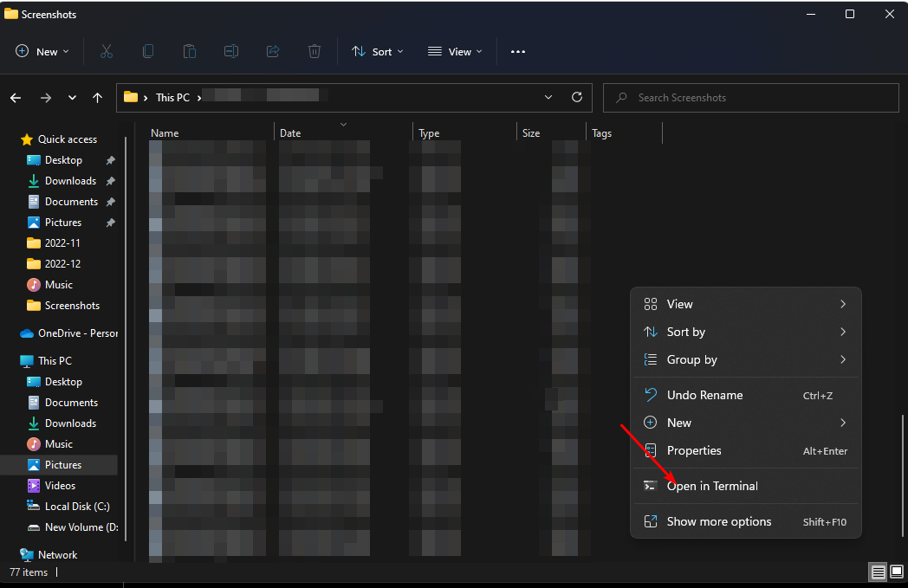Expand the address bar history dropdown
The height and width of the screenshot is (588, 908).
pyautogui.click(x=548, y=98)
